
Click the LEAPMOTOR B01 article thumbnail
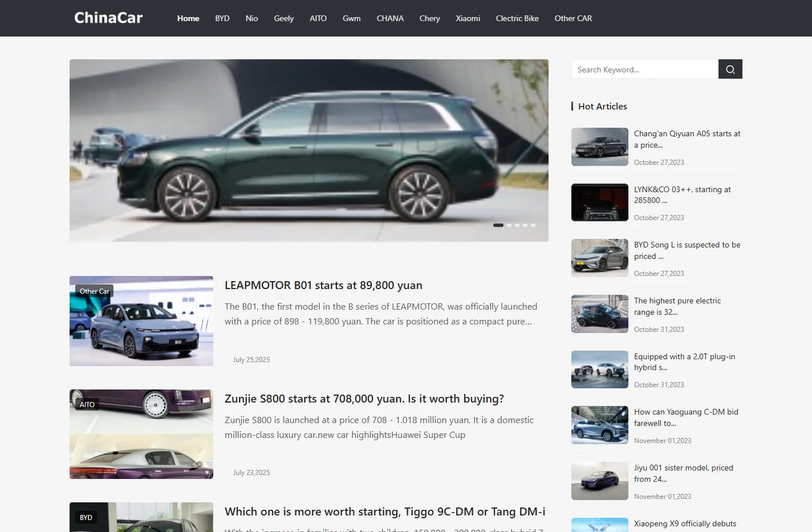pos(141,321)
